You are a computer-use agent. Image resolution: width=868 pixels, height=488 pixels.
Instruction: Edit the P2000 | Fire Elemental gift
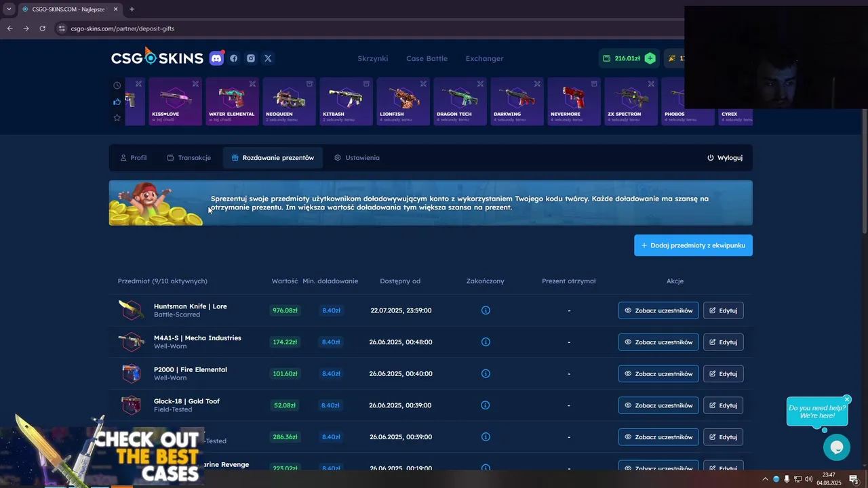click(x=723, y=373)
